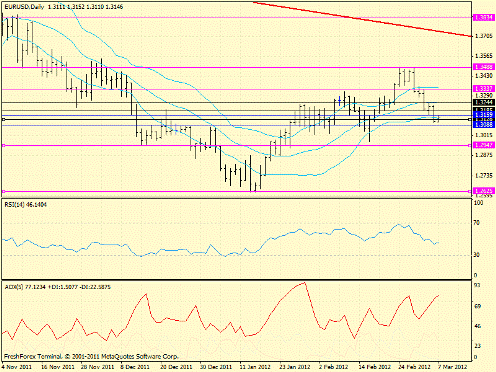Screen dimensions: 496x372
Task: Click the 1.3565 price scale value
Action: tap(483, 56)
